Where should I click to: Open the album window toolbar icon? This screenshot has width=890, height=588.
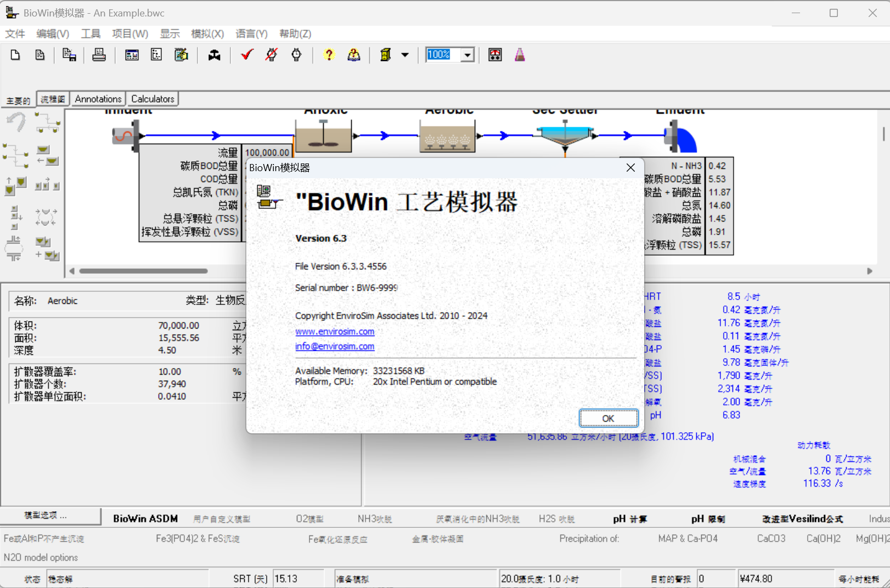pyautogui.click(x=132, y=55)
